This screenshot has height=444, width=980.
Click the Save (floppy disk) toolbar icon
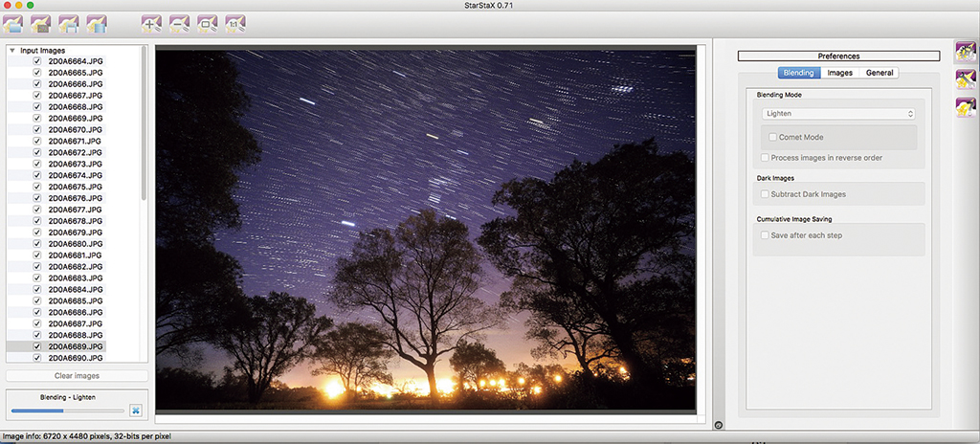pyautogui.click(x=69, y=24)
